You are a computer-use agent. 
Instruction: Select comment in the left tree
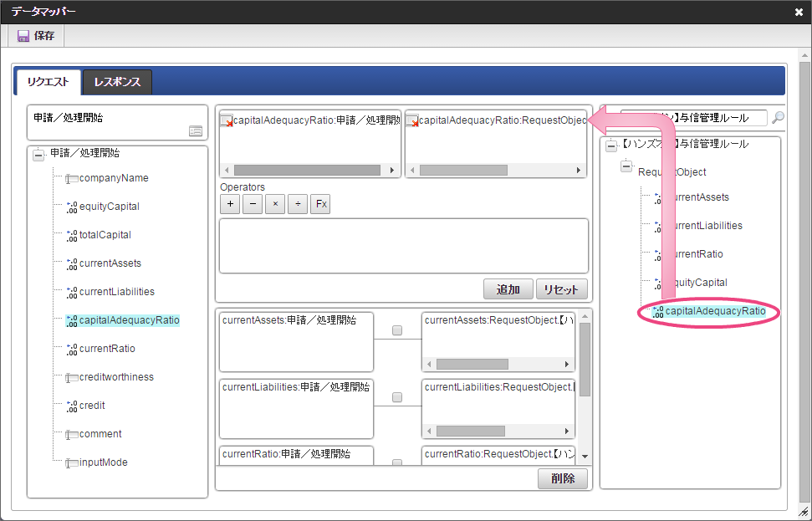point(100,434)
